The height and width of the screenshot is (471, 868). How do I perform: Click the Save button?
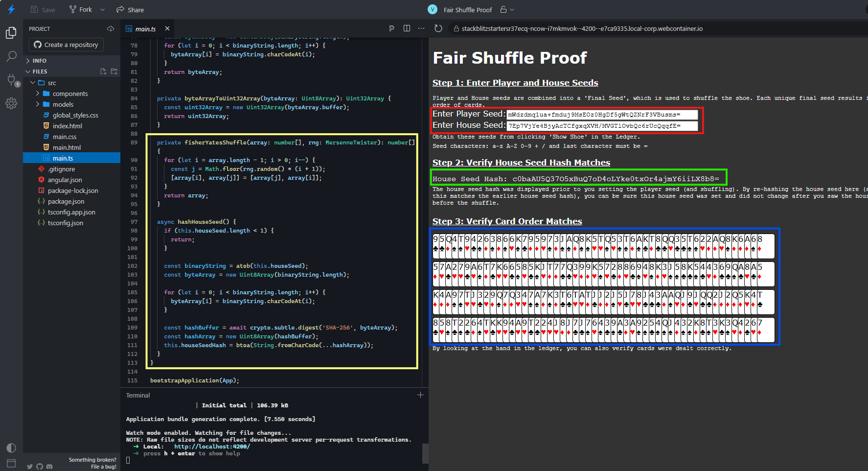click(x=43, y=10)
